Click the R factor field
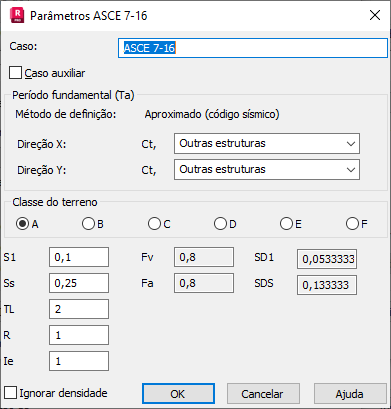Viewport: 391px width, 409px height. 79,335
